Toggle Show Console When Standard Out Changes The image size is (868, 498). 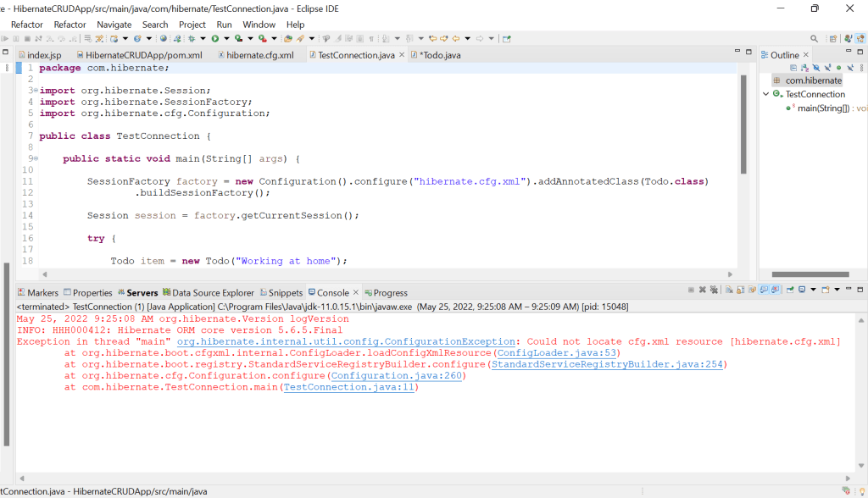pyautogui.click(x=764, y=290)
